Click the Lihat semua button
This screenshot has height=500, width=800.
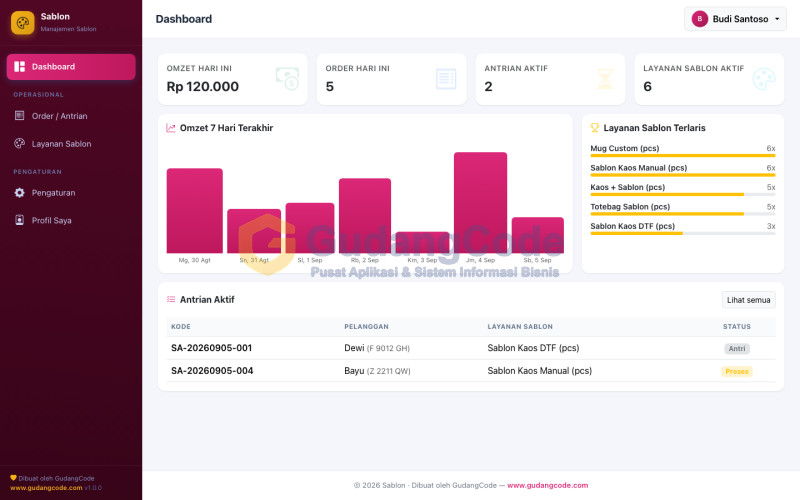748,300
